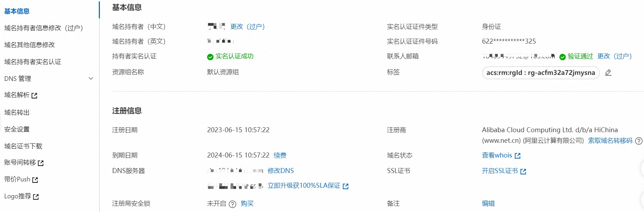Click help icon beside 未开启 registry lock

click(x=232, y=204)
